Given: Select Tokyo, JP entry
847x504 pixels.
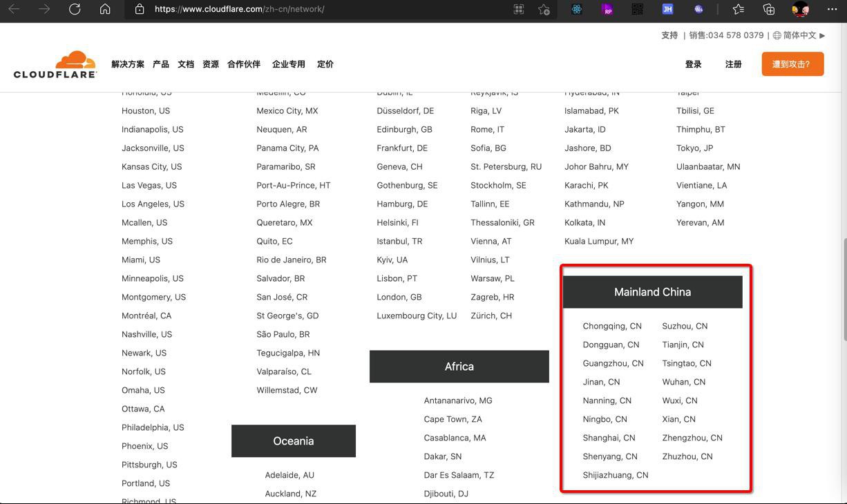Looking at the screenshot, I should pyautogui.click(x=695, y=148).
